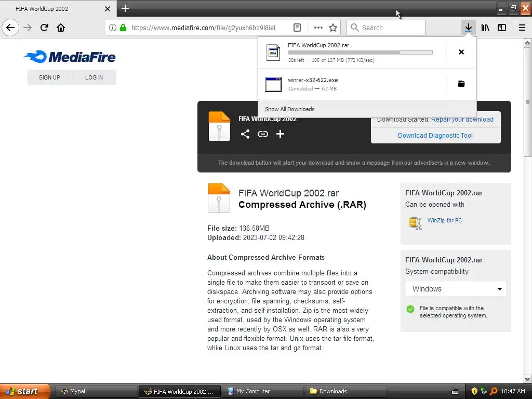Close the FIFA WorldCup 2002 tab
This screenshot has height=399, width=532.
[108, 9]
